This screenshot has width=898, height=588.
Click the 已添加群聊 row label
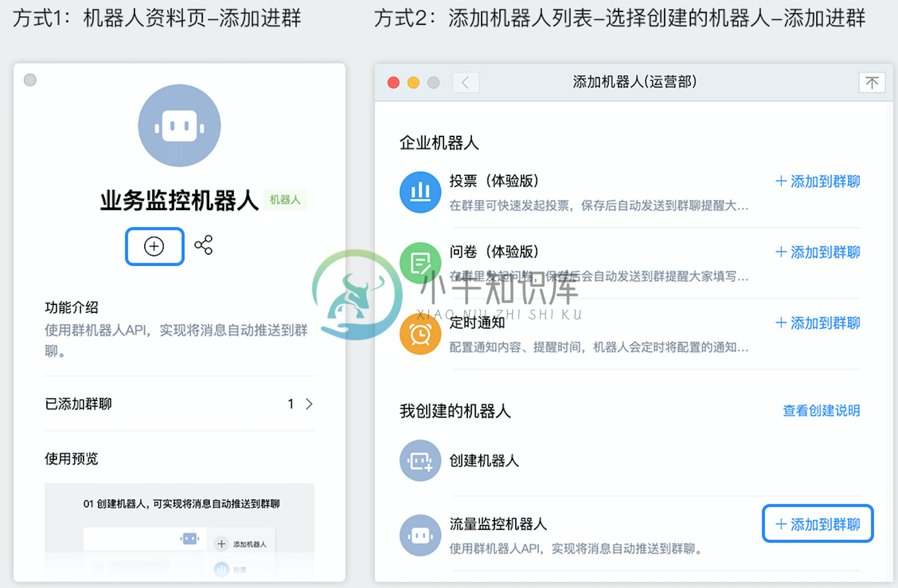[78, 404]
